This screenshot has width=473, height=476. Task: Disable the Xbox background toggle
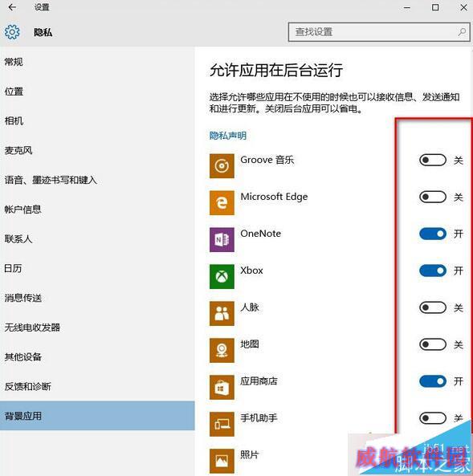click(433, 271)
